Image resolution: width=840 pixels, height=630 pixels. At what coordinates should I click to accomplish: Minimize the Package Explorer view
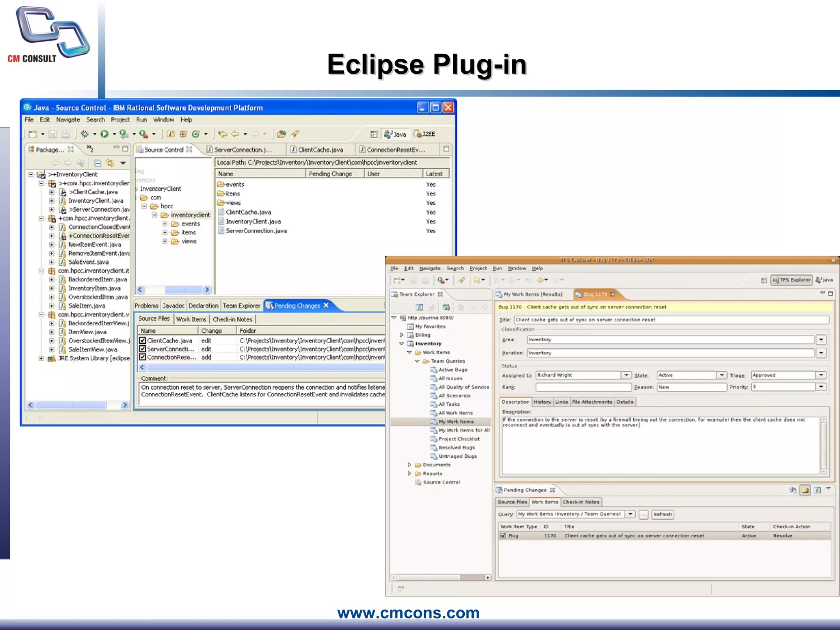coord(116,148)
